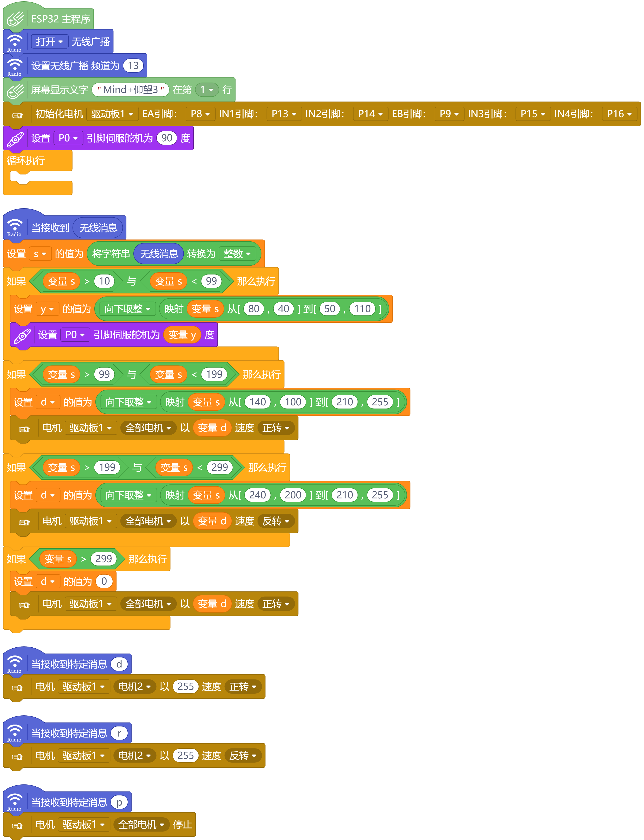Viewport: 644px width, 840px height.
Task: Select the 无线消息 reporter in hat block
Action: tap(98, 228)
